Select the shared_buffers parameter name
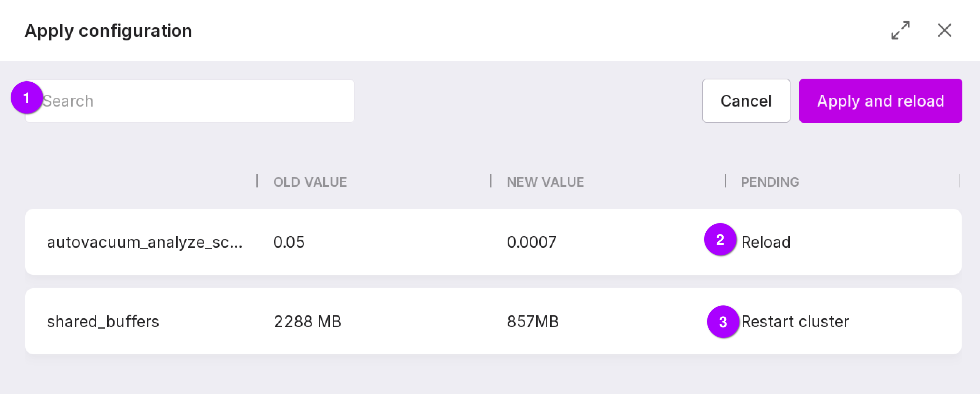Image resolution: width=980 pixels, height=394 pixels. coord(103,322)
